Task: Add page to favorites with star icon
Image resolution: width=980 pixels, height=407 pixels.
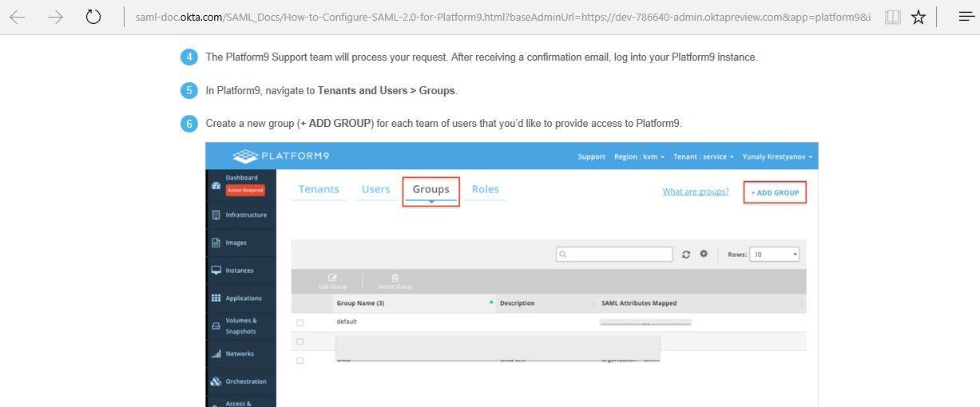Action: (x=919, y=17)
